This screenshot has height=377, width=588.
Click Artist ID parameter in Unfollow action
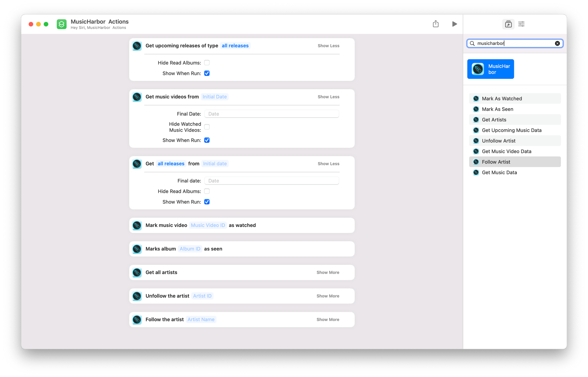pyautogui.click(x=202, y=296)
